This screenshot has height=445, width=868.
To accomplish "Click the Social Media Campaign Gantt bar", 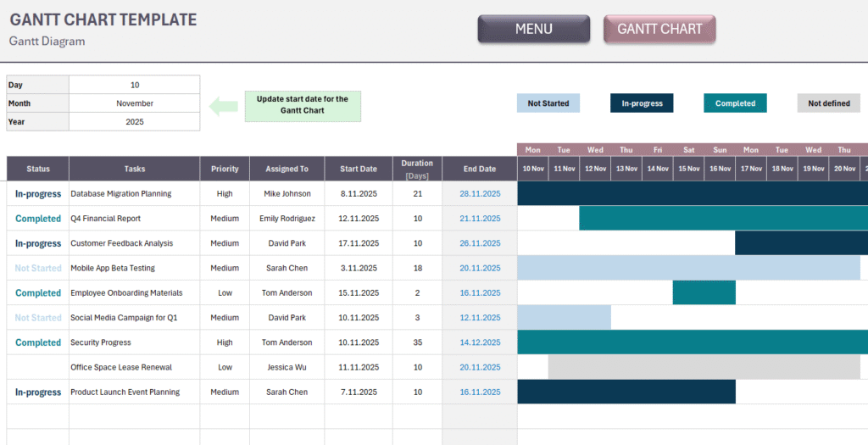I will 564,318.
